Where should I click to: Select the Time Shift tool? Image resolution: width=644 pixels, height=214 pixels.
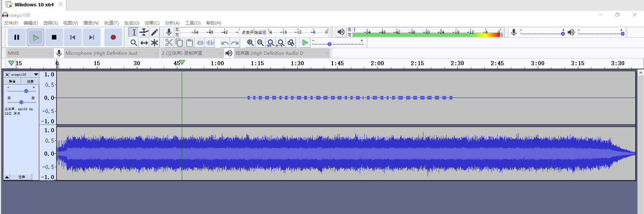point(144,43)
